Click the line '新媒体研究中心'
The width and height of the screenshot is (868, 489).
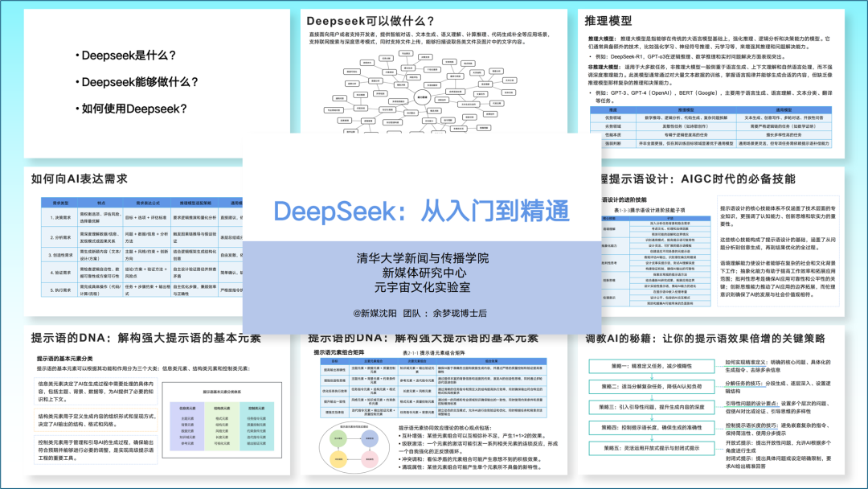[423, 273]
